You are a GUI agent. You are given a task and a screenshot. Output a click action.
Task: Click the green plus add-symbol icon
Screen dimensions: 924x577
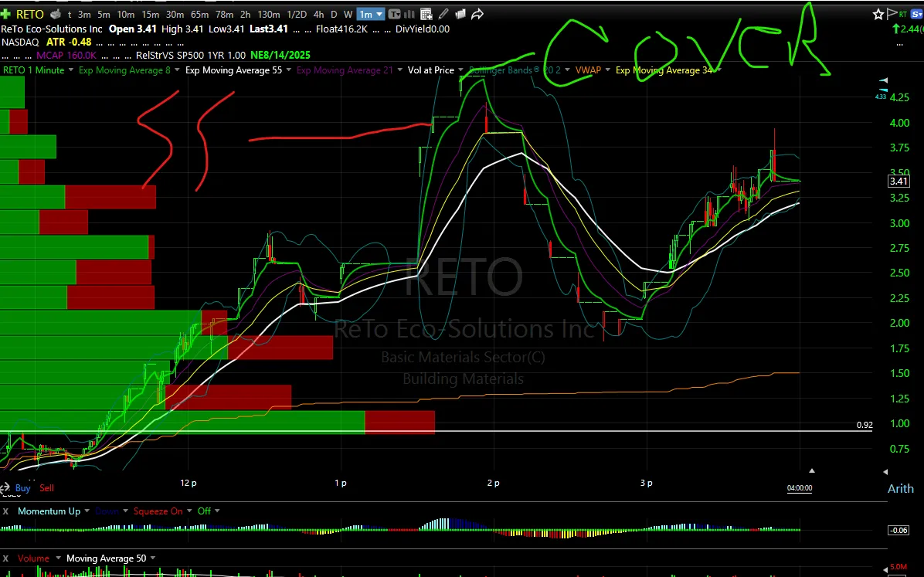click(x=6, y=14)
